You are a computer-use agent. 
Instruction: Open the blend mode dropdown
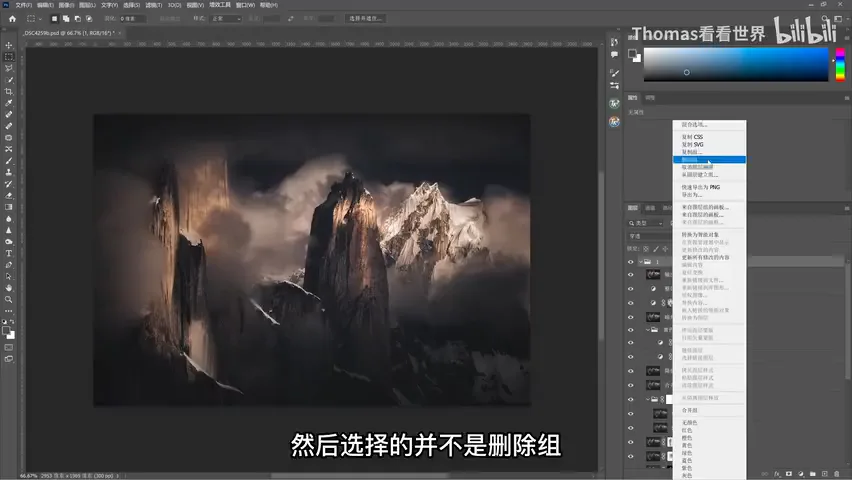click(650, 236)
